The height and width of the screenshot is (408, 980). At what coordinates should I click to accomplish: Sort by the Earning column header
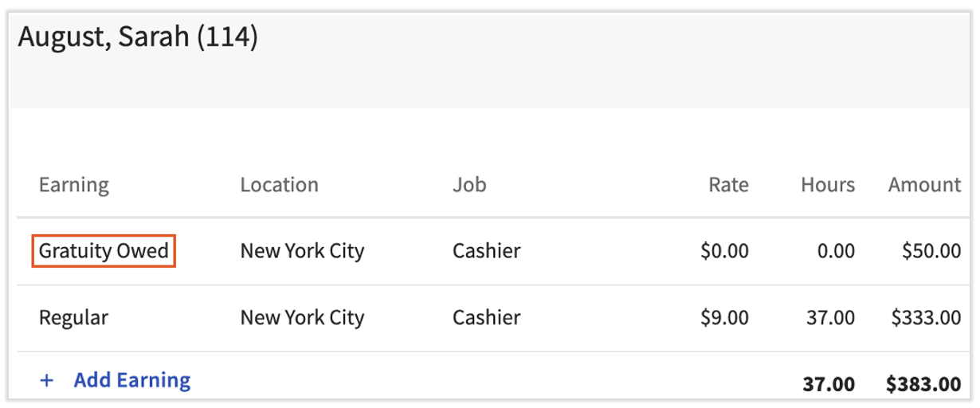coord(73,186)
